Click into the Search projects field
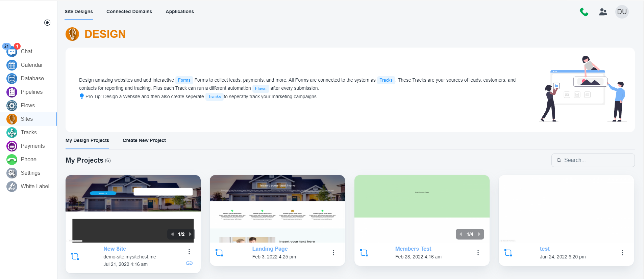 (x=593, y=160)
